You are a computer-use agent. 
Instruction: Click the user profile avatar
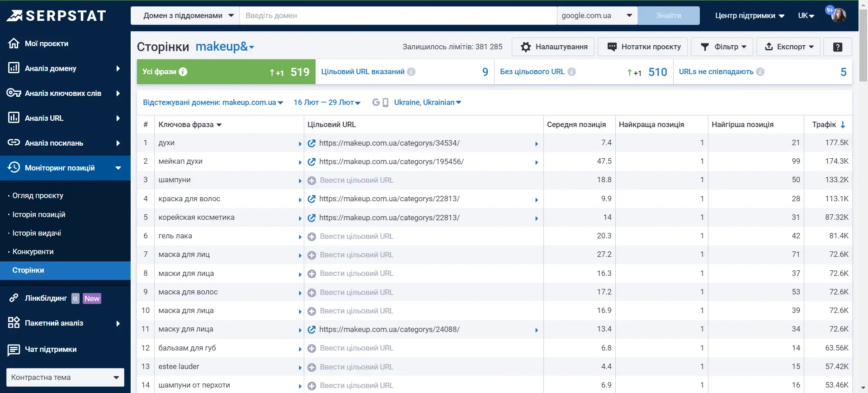tap(839, 15)
